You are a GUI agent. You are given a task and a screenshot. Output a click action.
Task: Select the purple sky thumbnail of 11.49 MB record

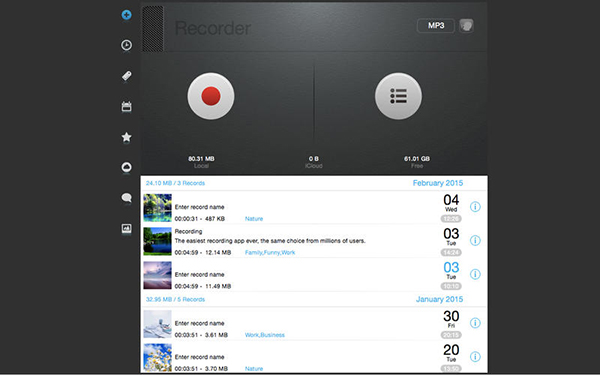[x=157, y=275]
